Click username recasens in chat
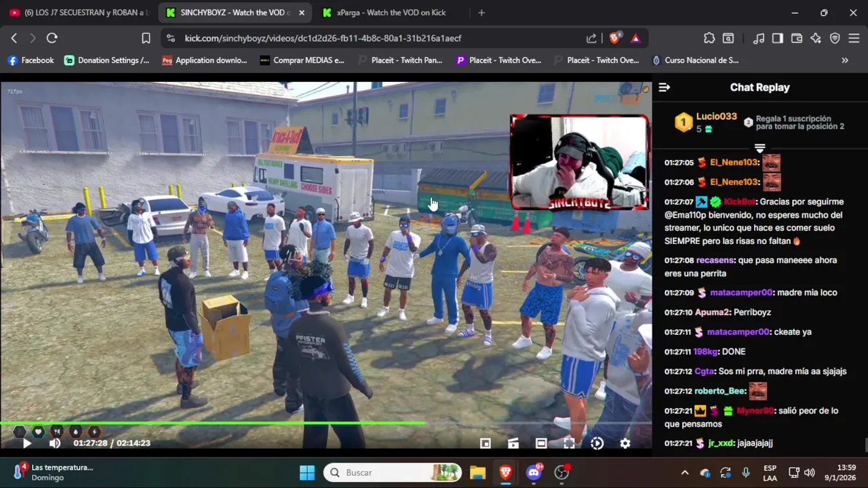Viewport: 868px width, 488px height. [715, 260]
